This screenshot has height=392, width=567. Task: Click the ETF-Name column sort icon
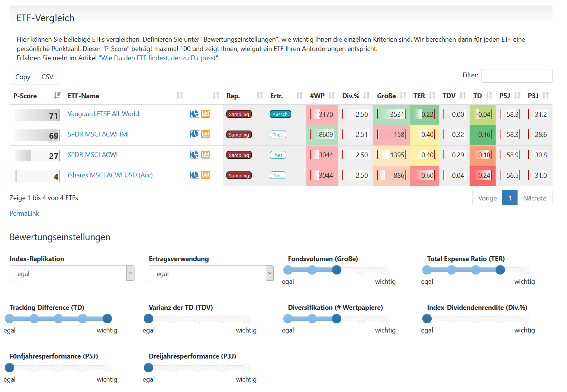180,96
